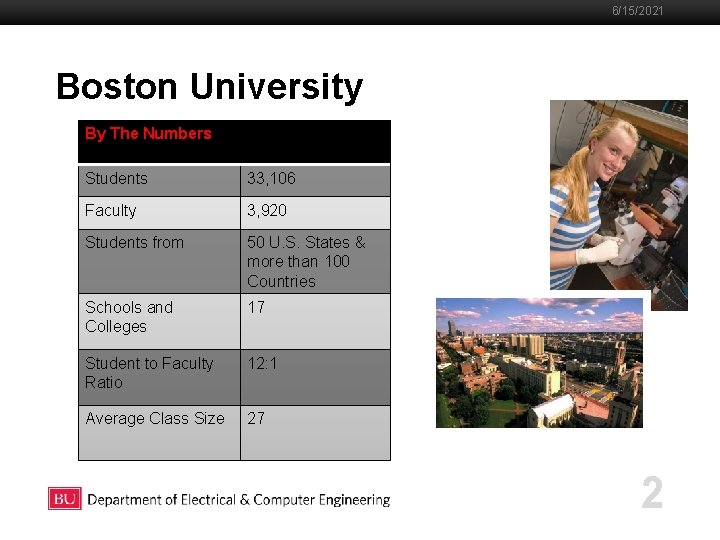Image resolution: width=720 pixels, height=540 pixels.
Task: Click the Department of Electrical & Computer Engineering text
Action: tap(239, 500)
